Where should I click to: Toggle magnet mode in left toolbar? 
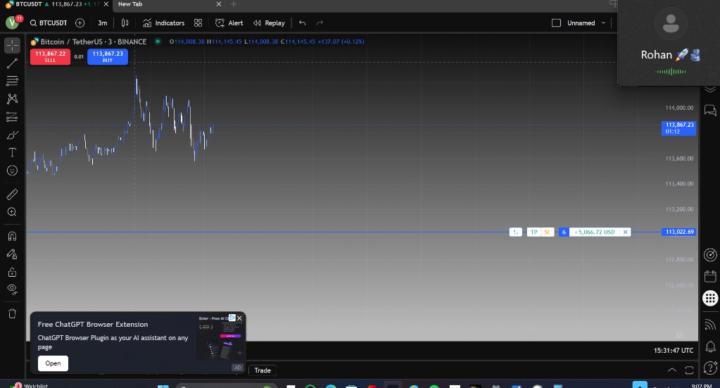click(12, 236)
